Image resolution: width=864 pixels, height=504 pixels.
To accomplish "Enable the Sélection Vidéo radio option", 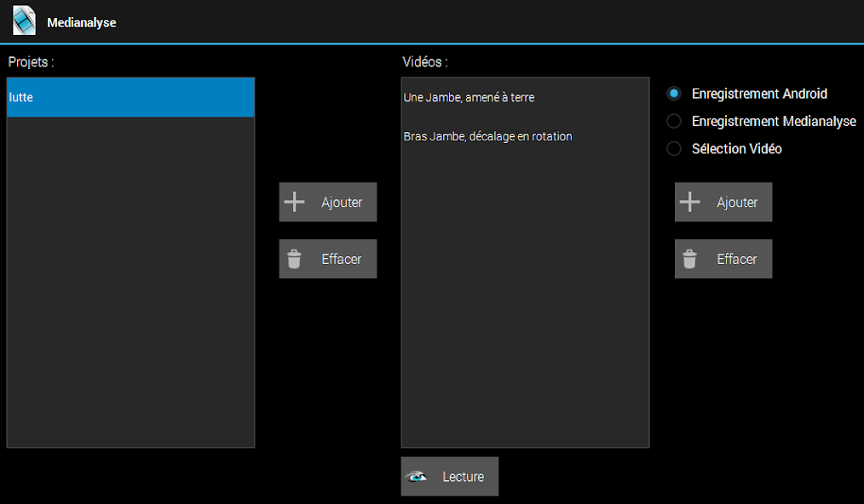I will (674, 149).
